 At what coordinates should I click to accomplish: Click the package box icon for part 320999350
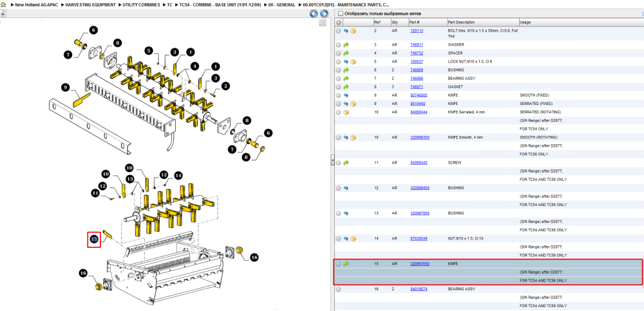(353, 137)
